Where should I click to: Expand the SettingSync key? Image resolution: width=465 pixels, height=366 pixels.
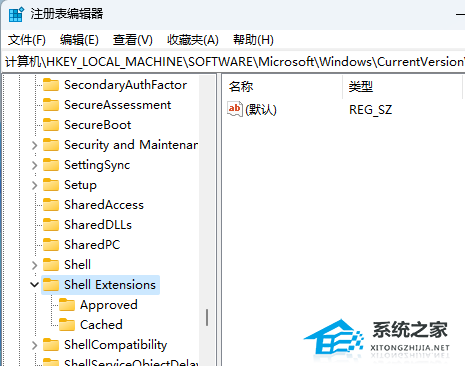[34, 165]
